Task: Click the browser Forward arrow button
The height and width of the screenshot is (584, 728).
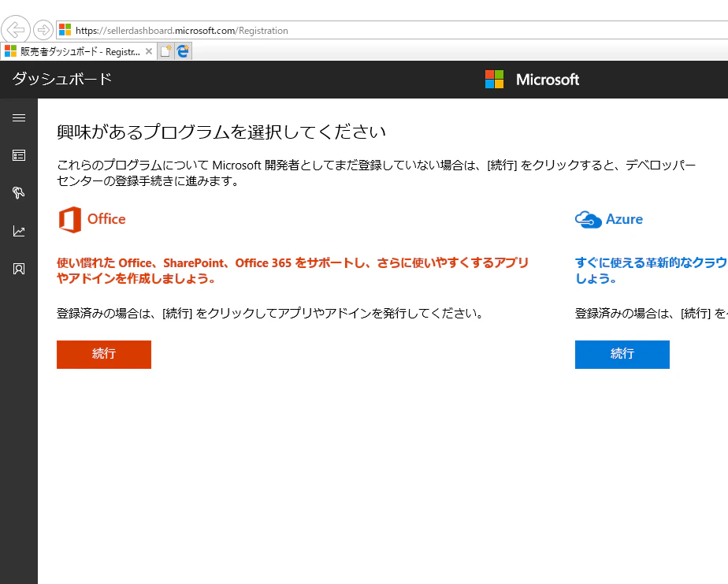Action: tap(43, 30)
